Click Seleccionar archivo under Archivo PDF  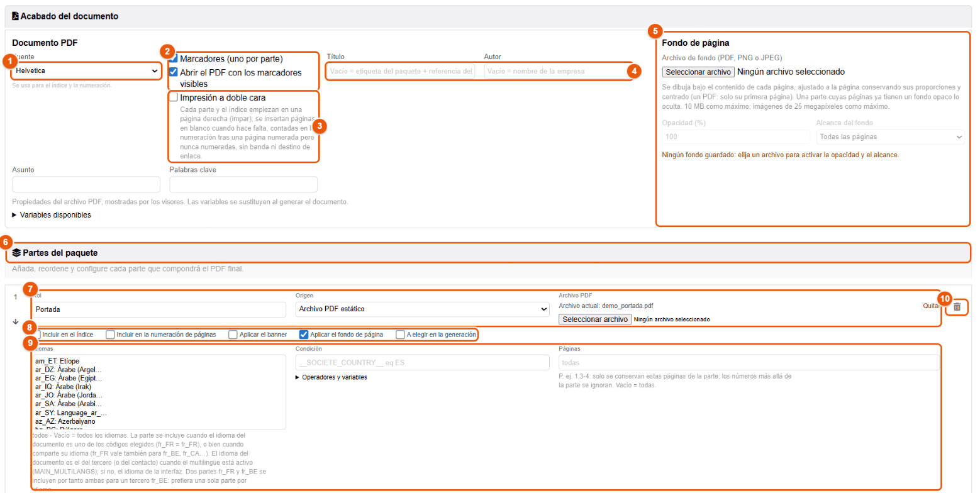(x=595, y=319)
